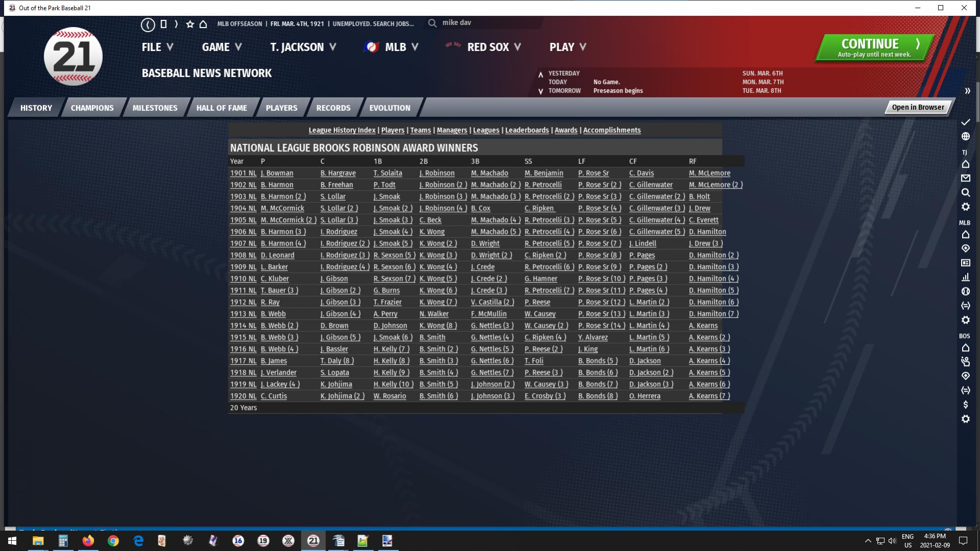Open the mail envelope icon in sidebar
The image size is (980, 551).
[x=965, y=178]
